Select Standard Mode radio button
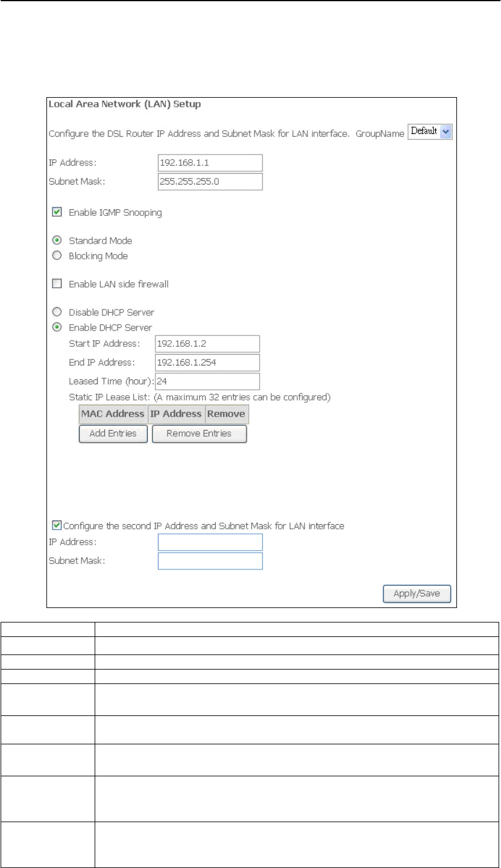The height and width of the screenshot is (868, 501). [57, 240]
